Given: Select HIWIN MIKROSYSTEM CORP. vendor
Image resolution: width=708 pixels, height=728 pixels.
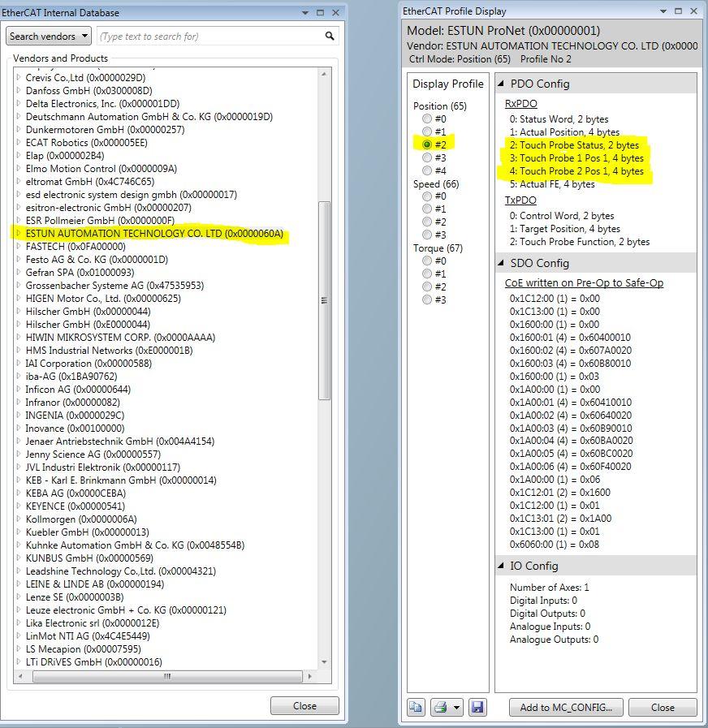Looking at the screenshot, I should pos(120,338).
